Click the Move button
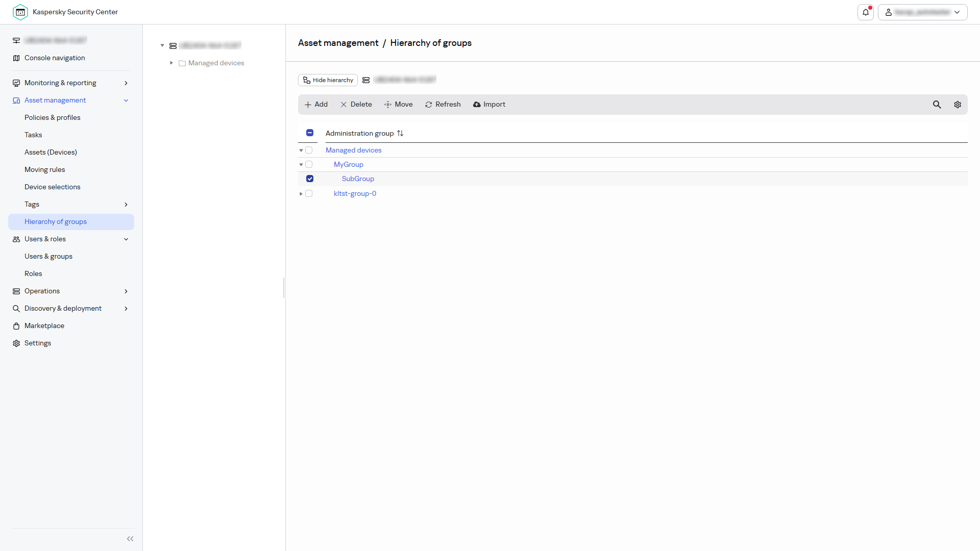The image size is (980, 551). [399, 105]
